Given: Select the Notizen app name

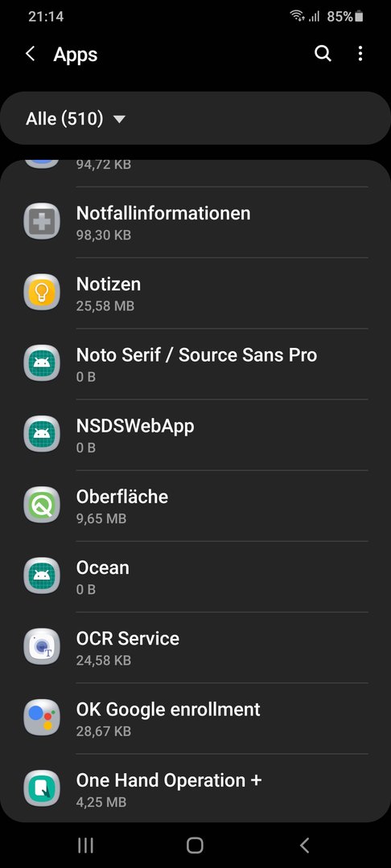Looking at the screenshot, I should (109, 284).
